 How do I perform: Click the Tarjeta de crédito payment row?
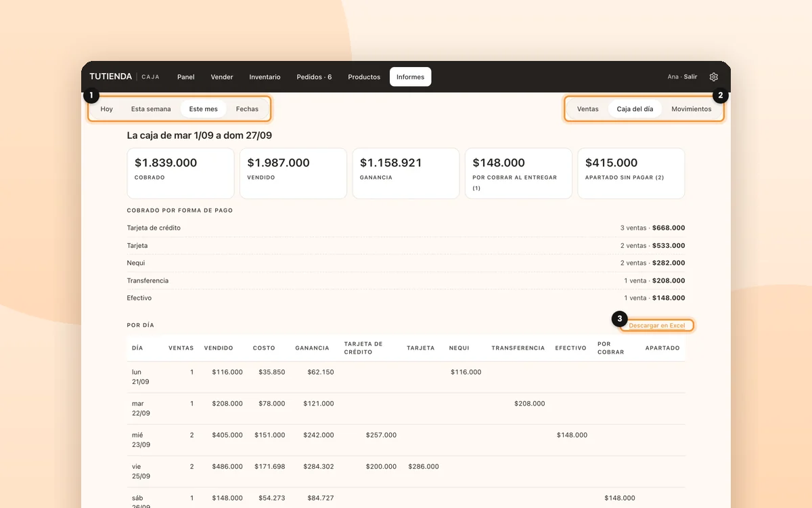pos(406,228)
